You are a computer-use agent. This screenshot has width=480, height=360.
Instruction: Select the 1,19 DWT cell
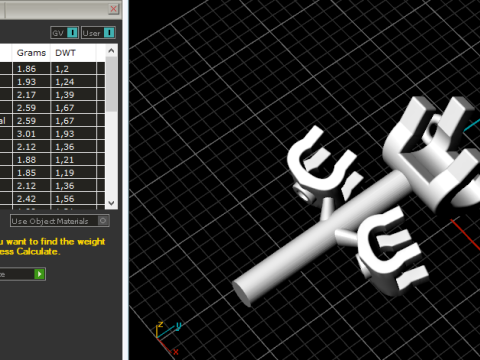[73, 173]
